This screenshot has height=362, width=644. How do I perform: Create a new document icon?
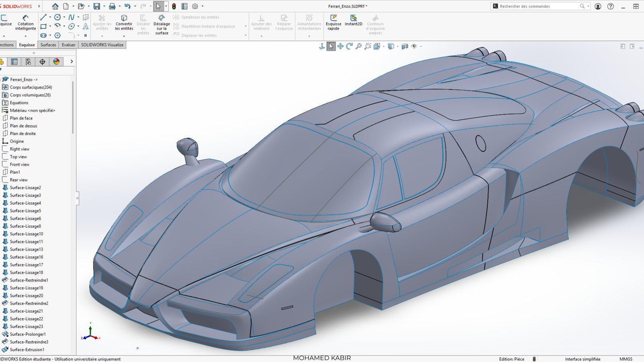click(x=66, y=6)
